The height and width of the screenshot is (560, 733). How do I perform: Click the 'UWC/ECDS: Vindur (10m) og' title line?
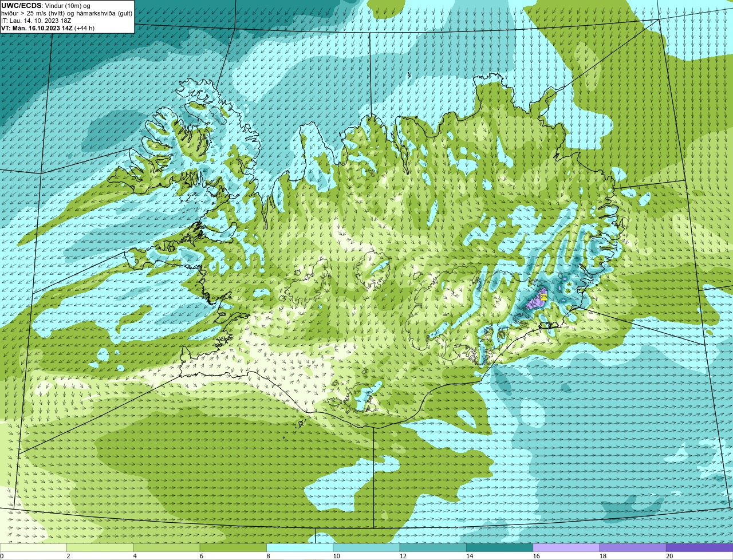click(46, 6)
